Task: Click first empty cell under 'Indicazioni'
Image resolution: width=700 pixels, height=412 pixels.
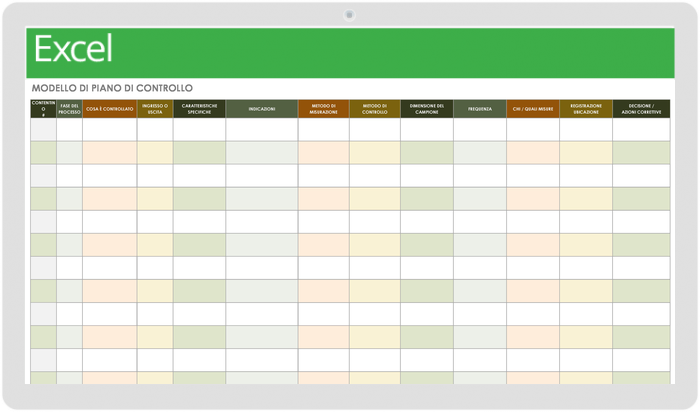Action: pos(262,129)
